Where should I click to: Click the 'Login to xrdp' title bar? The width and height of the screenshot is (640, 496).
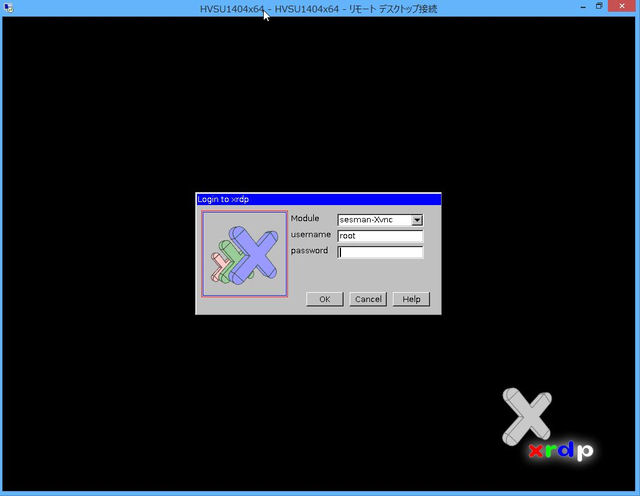click(318, 199)
